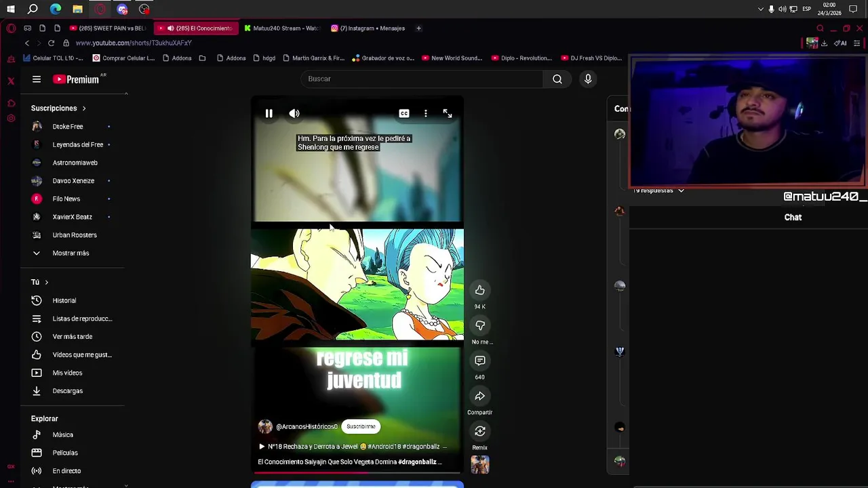Open Martin Garrix bookmark
This screenshot has height=488, width=868.
313,58
